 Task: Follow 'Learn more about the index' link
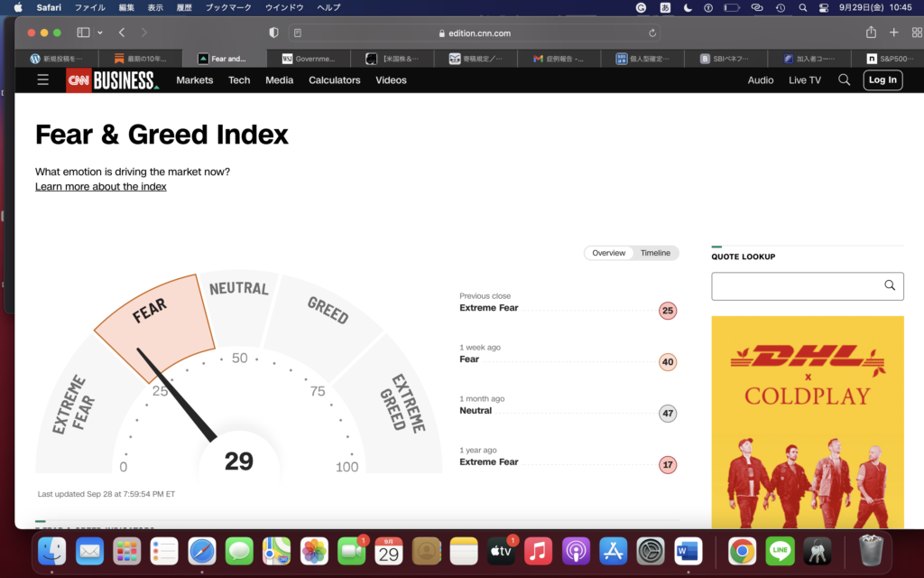(100, 187)
